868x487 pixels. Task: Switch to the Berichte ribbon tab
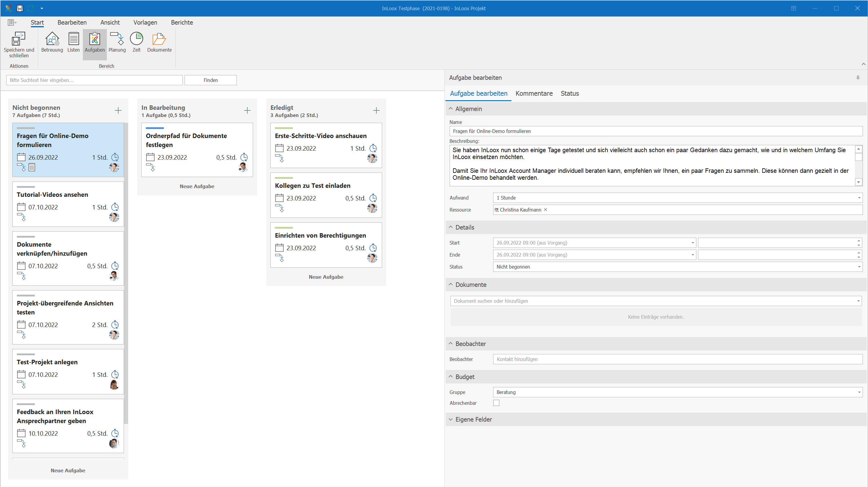pyautogui.click(x=182, y=23)
